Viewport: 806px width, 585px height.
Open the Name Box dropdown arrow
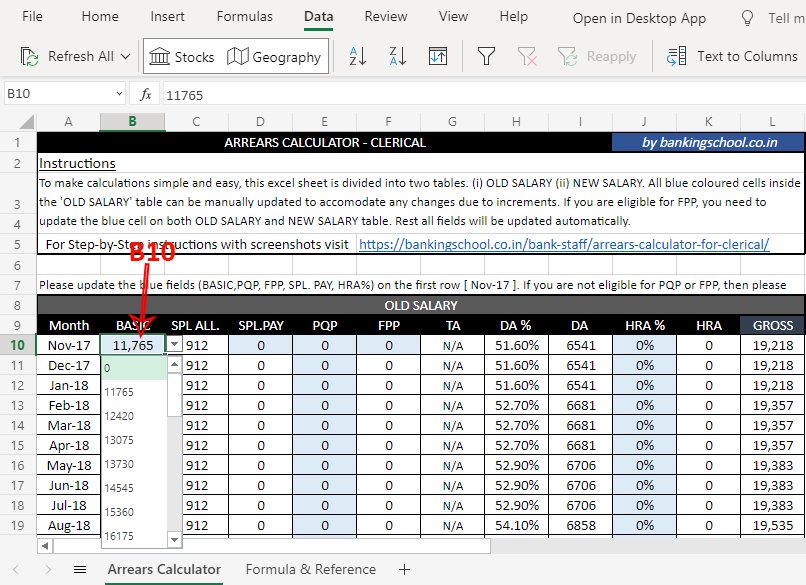(119, 94)
